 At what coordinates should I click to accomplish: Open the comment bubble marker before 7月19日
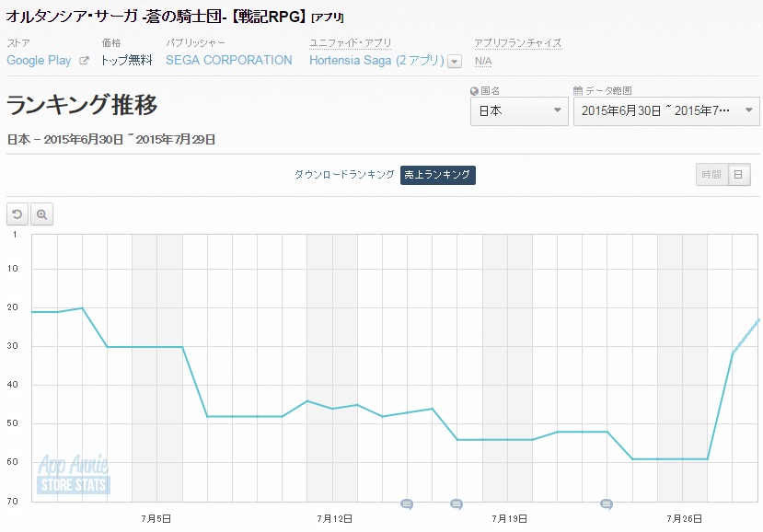pyautogui.click(x=457, y=504)
